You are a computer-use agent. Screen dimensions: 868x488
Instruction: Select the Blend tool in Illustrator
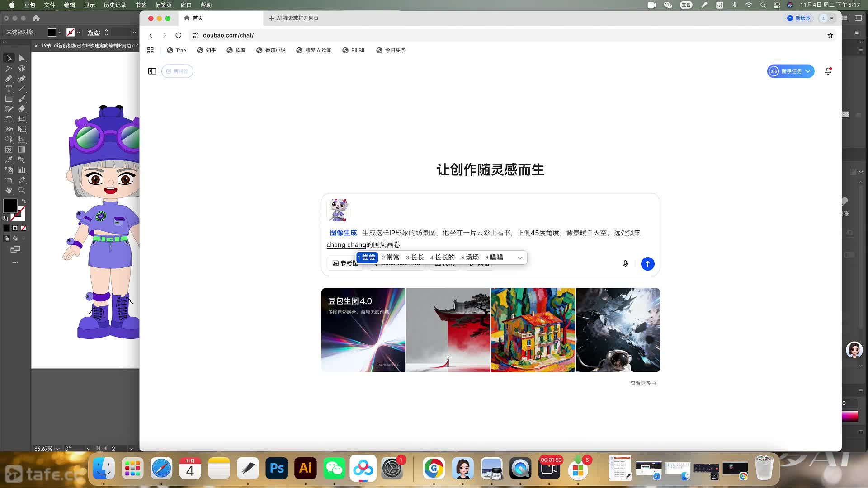(22, 160)
